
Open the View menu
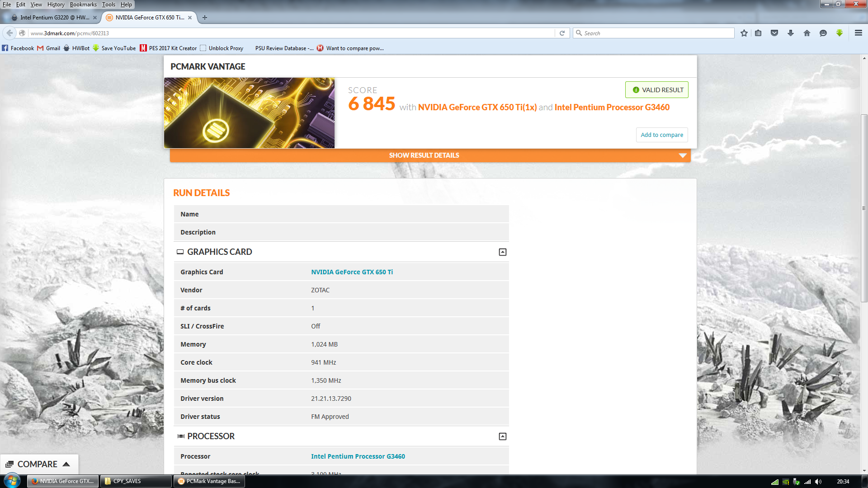click(36, 5)
